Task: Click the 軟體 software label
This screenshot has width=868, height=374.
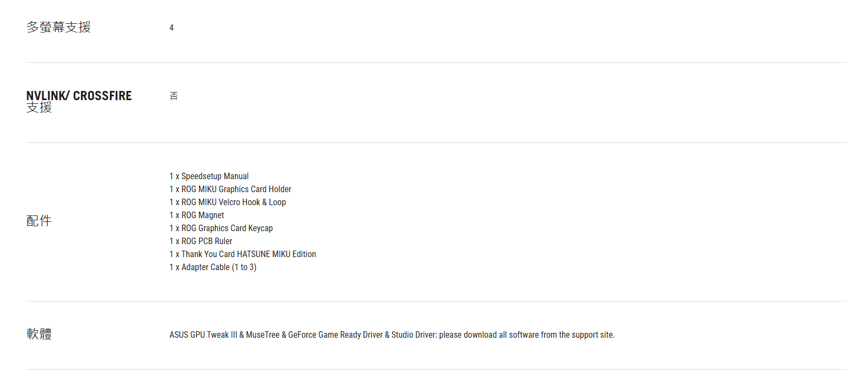Action: click(39, 334)
